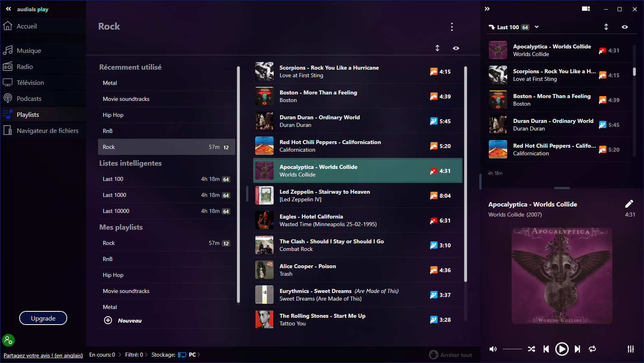The height and width of the screenshot is (363, 644).
Task: Adjust the volume slider
Action: 512,349
